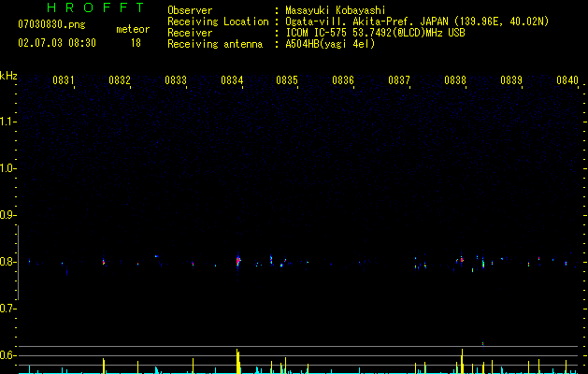Image resolution: width=588 pixels, height=374 pixels.
Task: Click the 0838 time marker
Action: (455, 80)
